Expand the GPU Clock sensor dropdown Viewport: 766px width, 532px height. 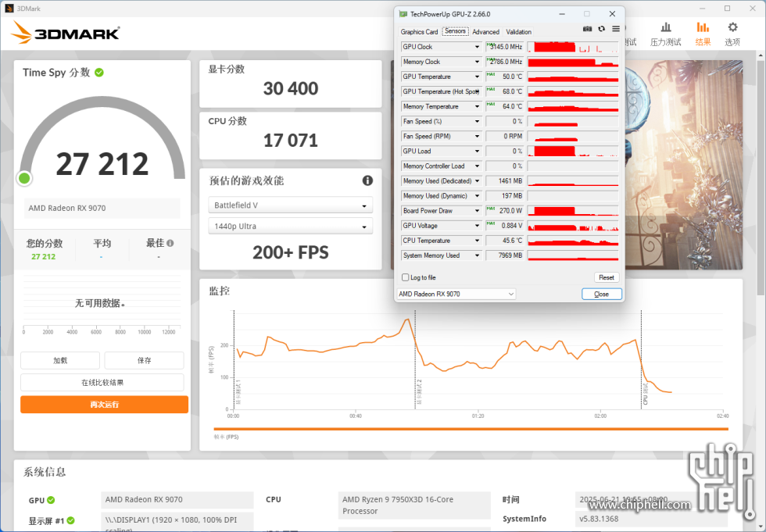tap(478, 47)
